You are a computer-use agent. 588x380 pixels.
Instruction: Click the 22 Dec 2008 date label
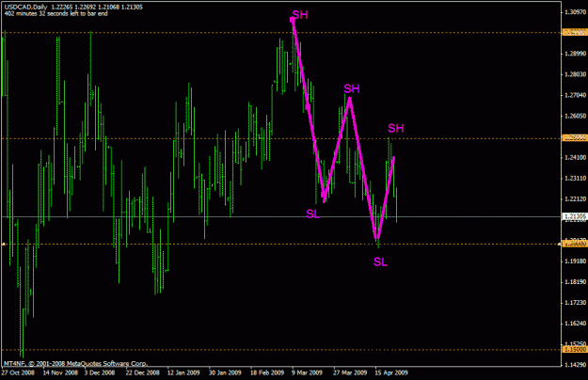pos(142,372)
